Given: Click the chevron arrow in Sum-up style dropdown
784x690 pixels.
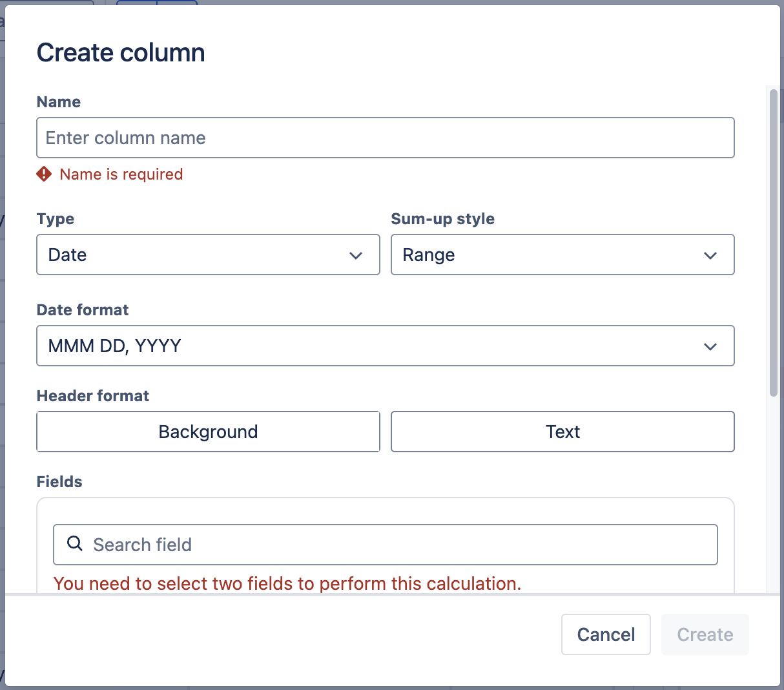Looking at the screenshot, I should click(x=710, y=255).
